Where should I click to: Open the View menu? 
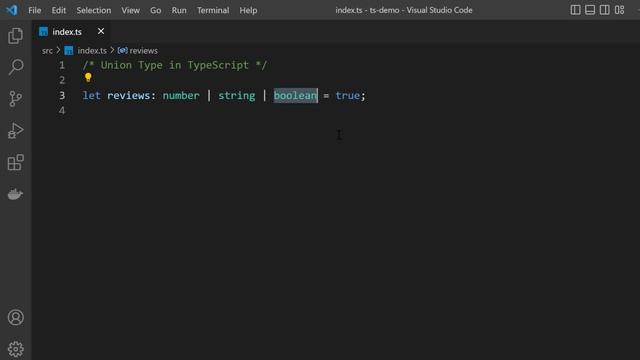click(x=130, y=10)
